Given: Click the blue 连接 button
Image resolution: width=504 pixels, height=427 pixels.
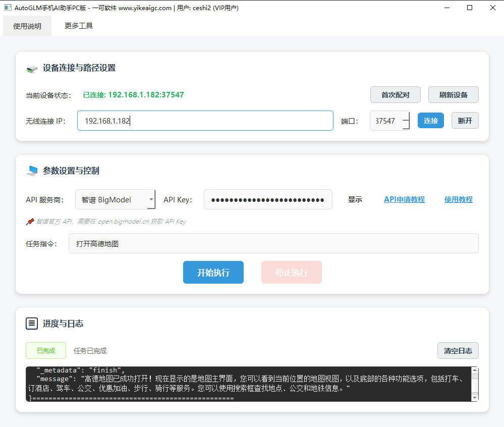Looking at the screenshot, I should pos(430,120).
